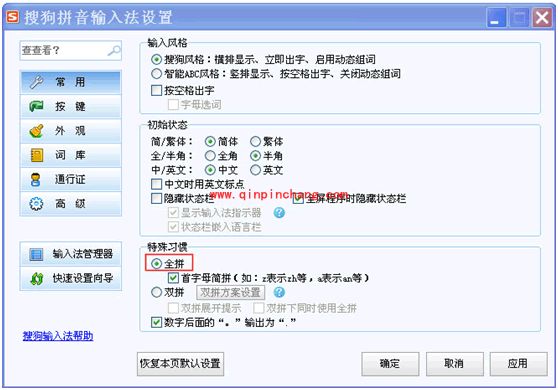The width and height of the screenshot is (558, 390).
Task: Open 输入法管理器
Action: pyautogui.click(x=70, y=254)
